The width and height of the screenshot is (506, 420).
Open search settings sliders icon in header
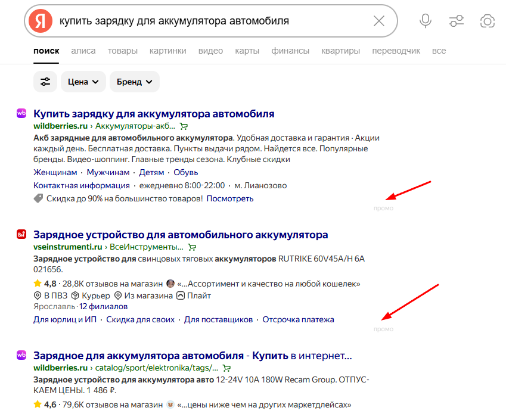pos(457,21)
